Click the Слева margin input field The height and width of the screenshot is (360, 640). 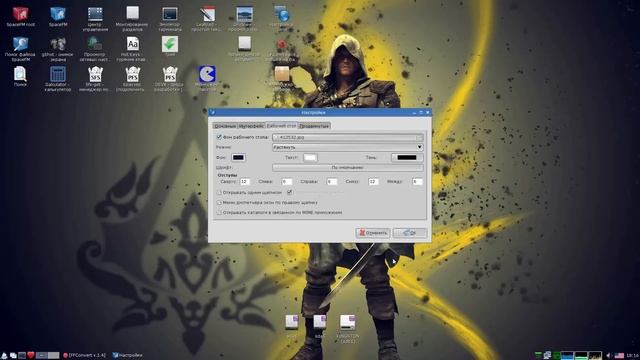pyautogui.click(x=287, y=182)
